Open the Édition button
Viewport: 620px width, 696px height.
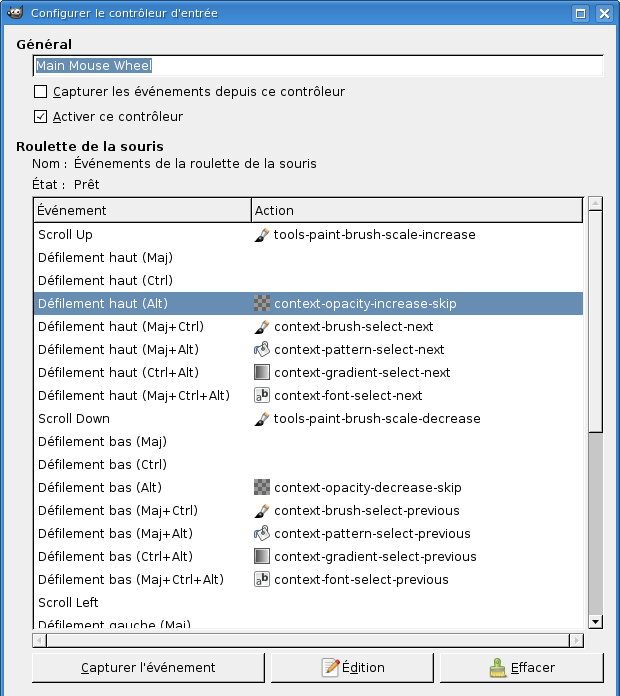pos(352,668)
